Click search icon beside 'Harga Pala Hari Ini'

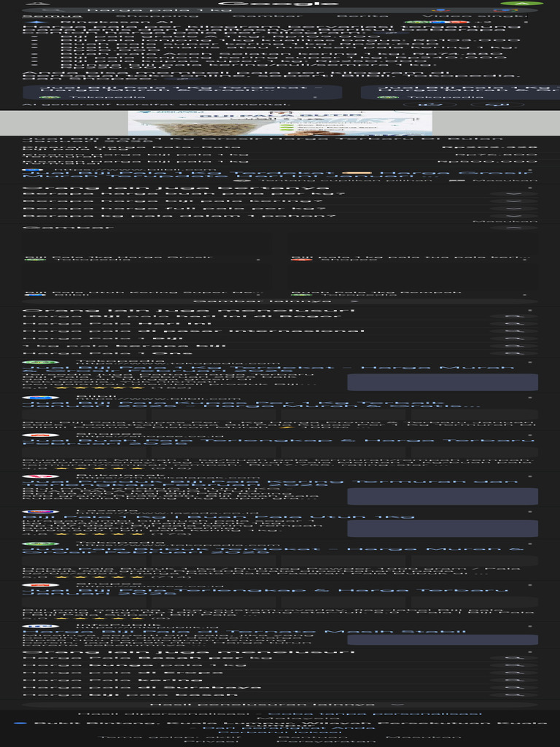(x=513, y=323)
